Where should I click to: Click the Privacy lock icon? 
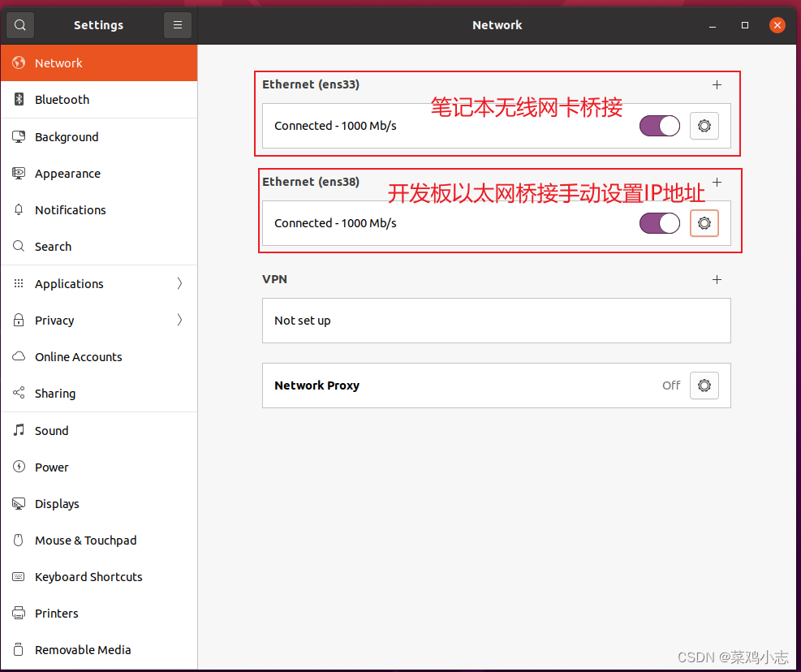coord(19,320)
